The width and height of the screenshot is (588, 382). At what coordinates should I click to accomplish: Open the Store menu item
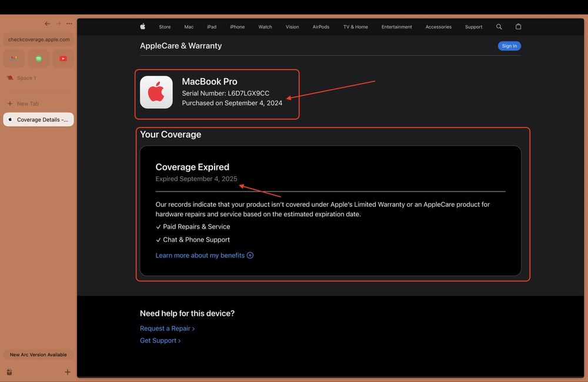[x=165, y=27]
